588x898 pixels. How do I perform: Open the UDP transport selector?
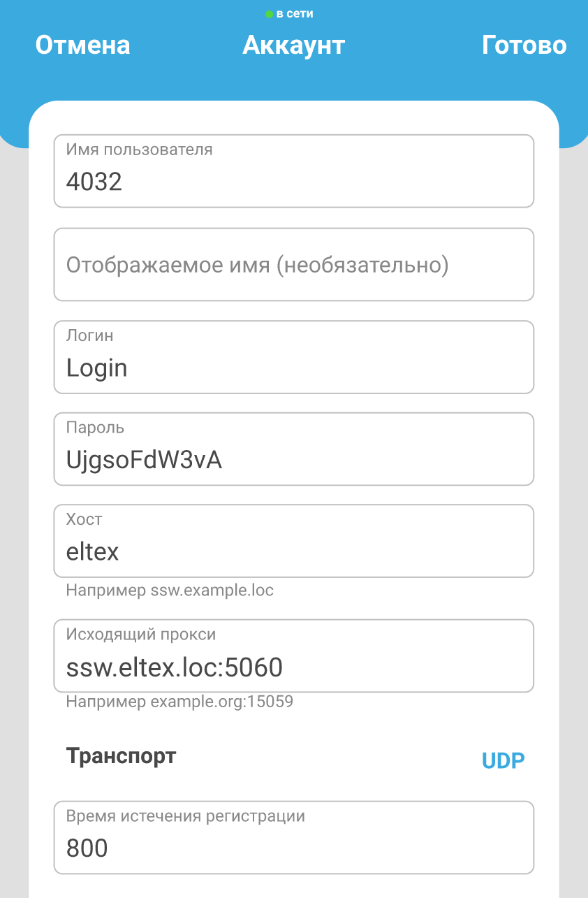pyautogui.click(x=503, y=760)
